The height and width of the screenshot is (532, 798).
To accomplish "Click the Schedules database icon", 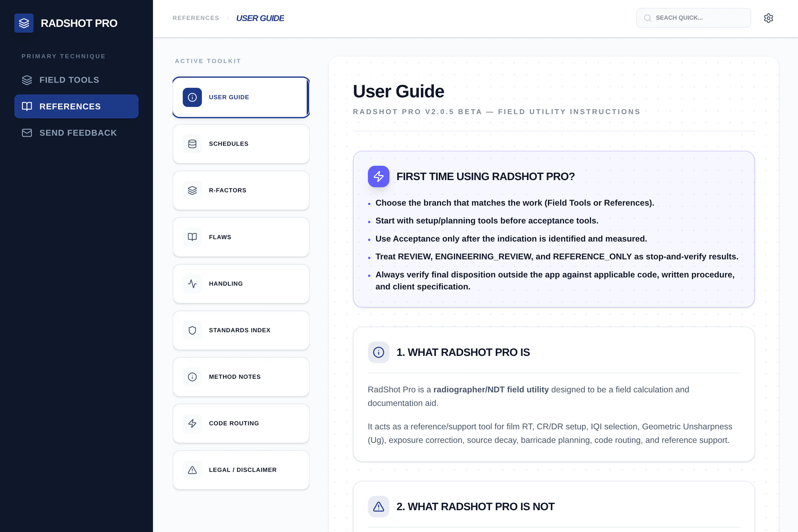I will 192,144.
